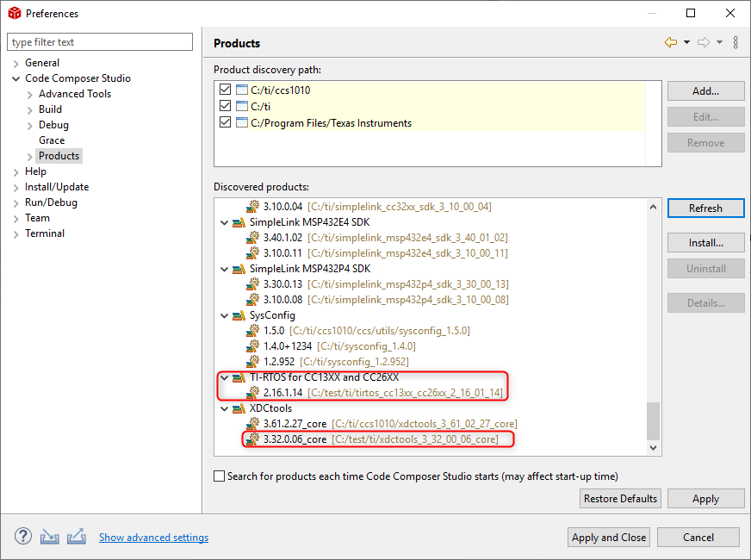Click the Help question mark icon
Image resolution: width=751 pixels, height=560 pixels.
click(x=23, y=537)
